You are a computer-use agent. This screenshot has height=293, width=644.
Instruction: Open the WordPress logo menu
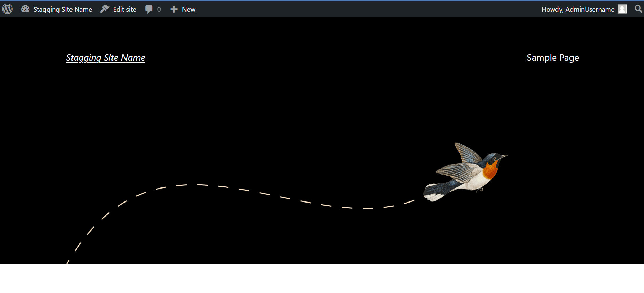(x=8, y=9)
